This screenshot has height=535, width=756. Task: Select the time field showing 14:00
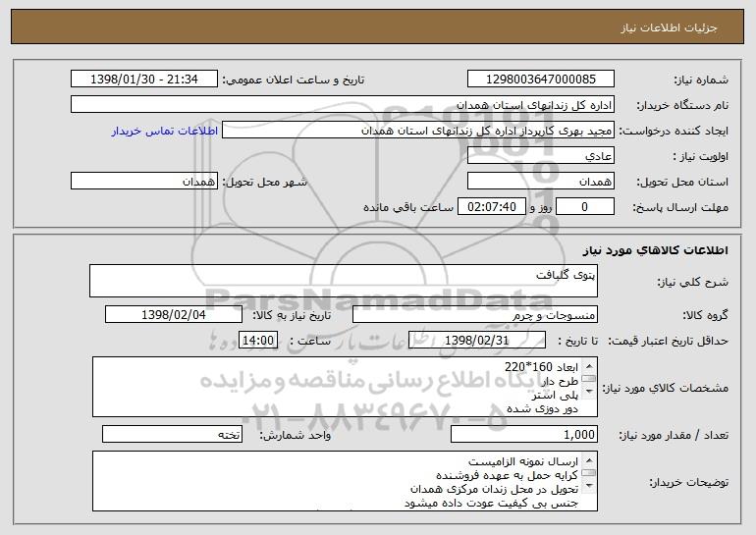point(258,341)
